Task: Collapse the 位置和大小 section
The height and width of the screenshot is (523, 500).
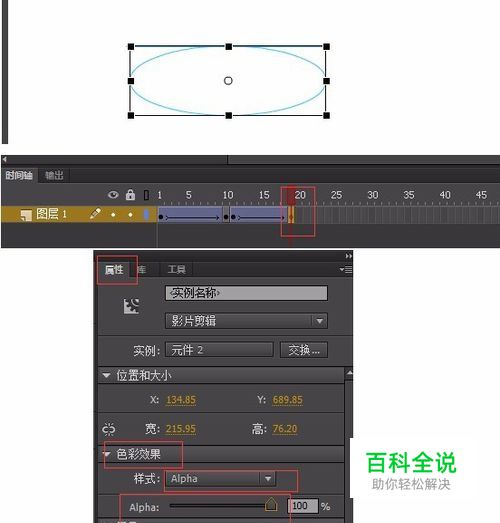Action: pos(106,376)
